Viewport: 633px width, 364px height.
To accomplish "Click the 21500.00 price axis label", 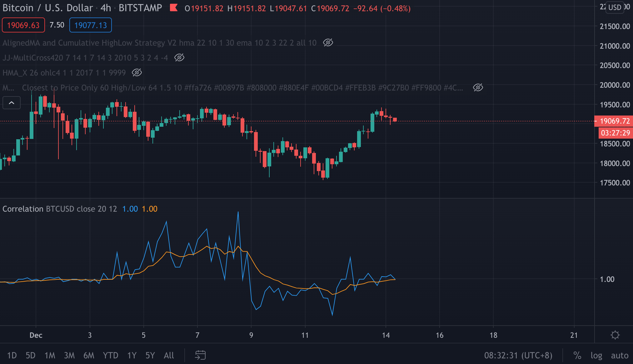I will (x=615, y=26).
